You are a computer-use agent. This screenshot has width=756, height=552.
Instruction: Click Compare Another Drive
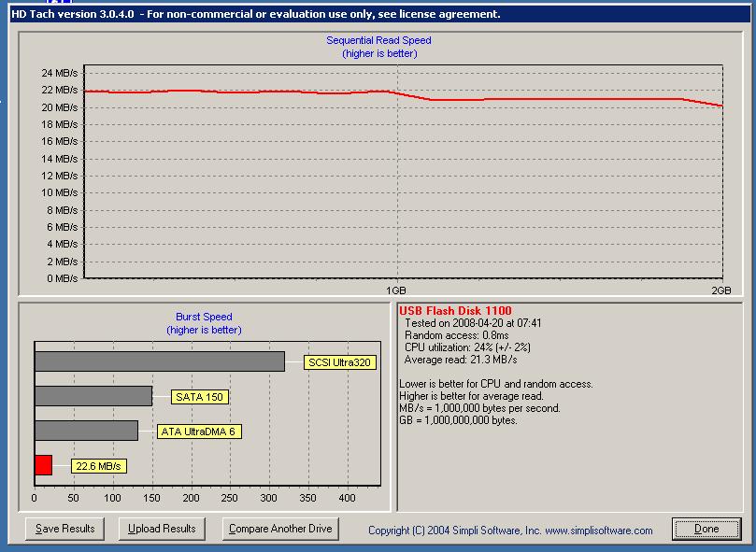pos(281,529)
